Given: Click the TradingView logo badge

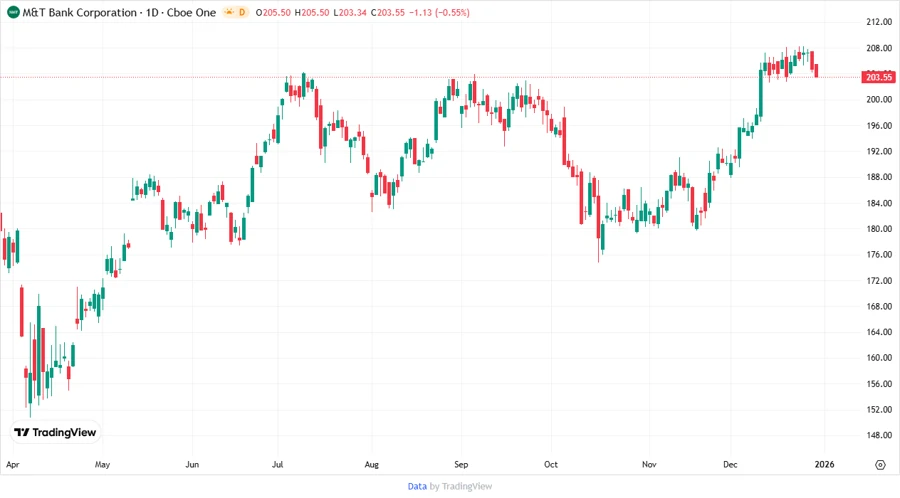Looking at the screenshot, I should [56, 432].
